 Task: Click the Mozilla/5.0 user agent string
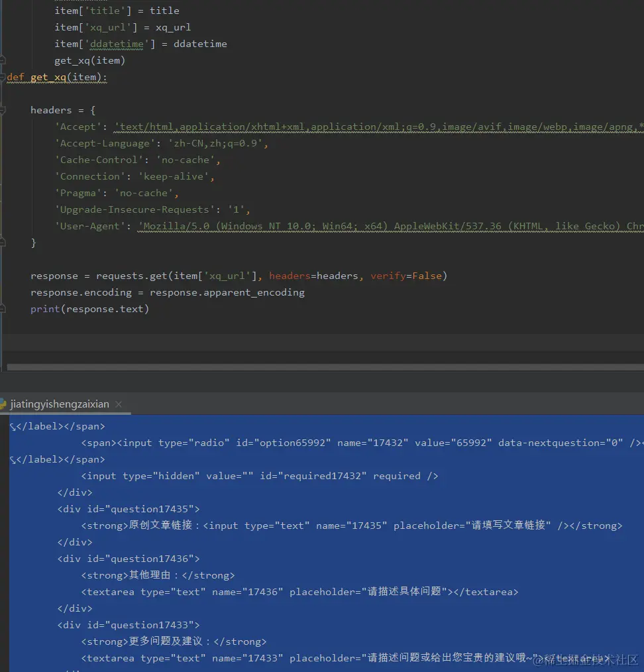pyautogui.click(x=391, y=226)
